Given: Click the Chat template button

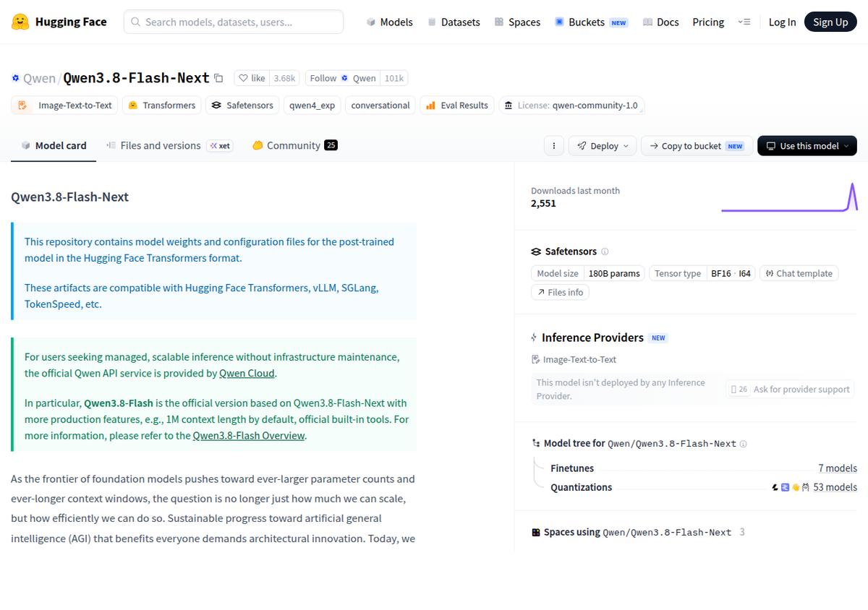Looking at the screenshot, I should click(x=799, y=274).
